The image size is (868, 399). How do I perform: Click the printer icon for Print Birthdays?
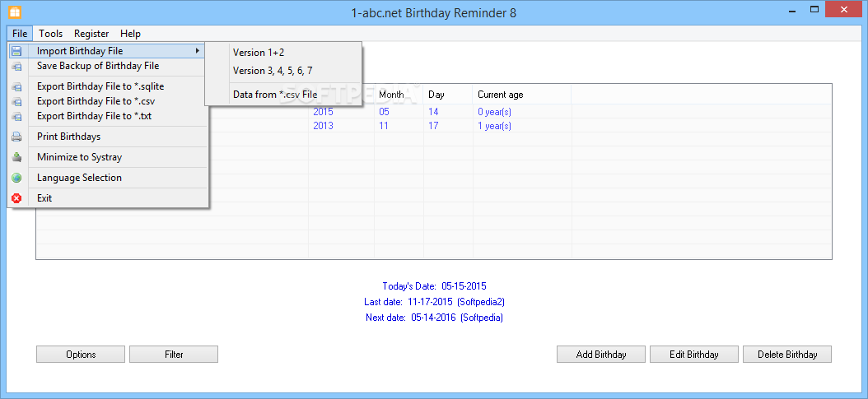16,137
